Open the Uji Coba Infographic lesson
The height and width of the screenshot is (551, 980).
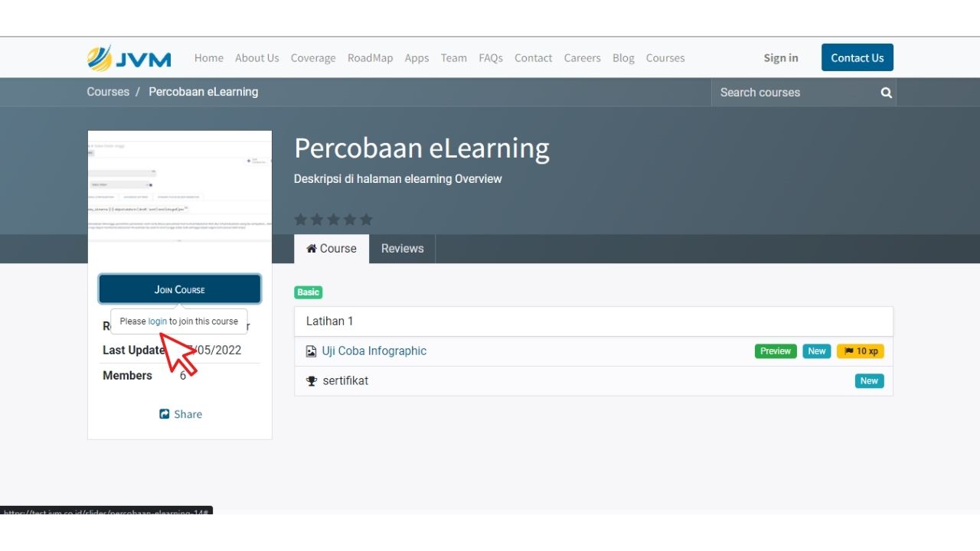click(x=374, y=351)
